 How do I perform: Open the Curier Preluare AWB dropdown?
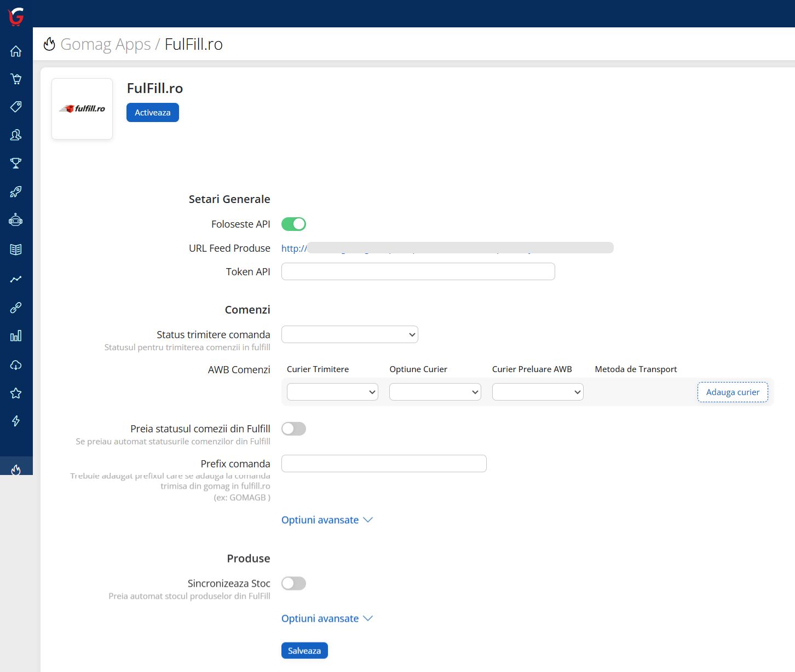point(538,392)
